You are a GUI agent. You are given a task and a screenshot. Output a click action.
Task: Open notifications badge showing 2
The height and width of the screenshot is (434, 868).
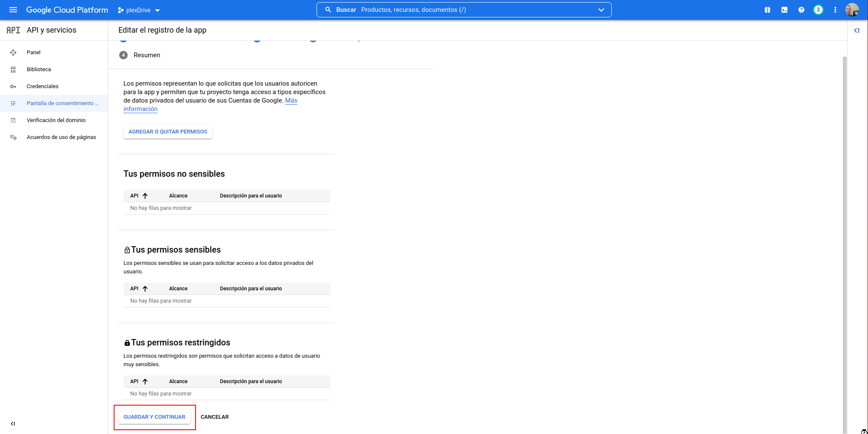click(818, 10)
